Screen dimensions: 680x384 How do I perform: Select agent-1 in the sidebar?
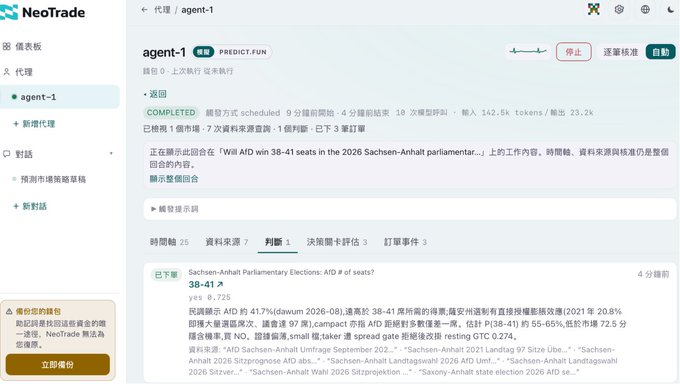click(60, 97)
